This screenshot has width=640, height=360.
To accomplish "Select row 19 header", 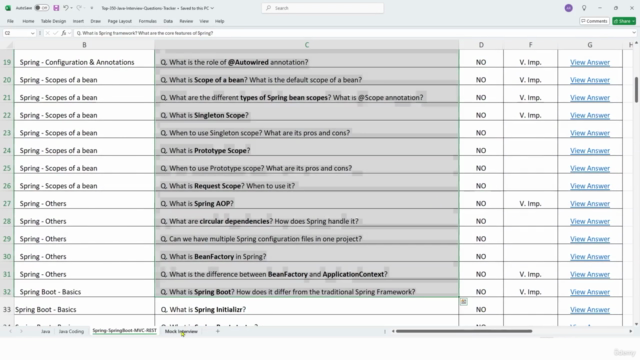I will pos(7,62).
